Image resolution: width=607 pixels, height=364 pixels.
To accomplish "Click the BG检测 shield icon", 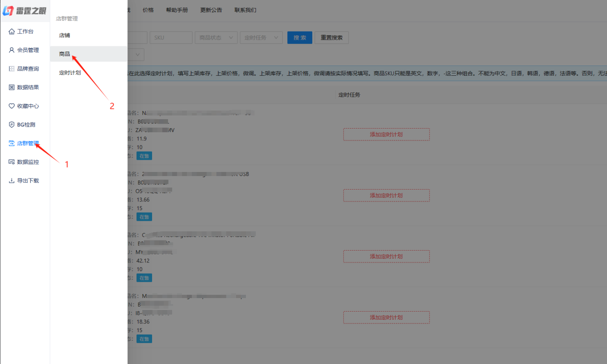I will pyautogui.click(x=11, y=124).
